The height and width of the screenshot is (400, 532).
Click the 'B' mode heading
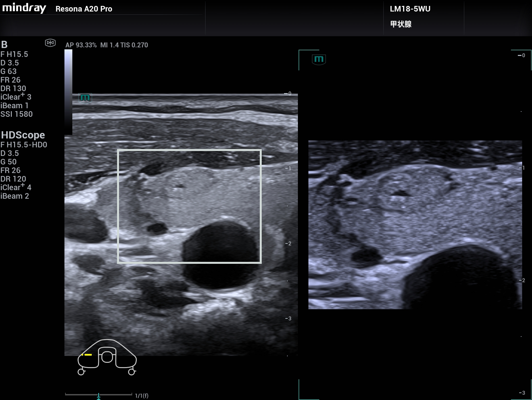(4, 44)
